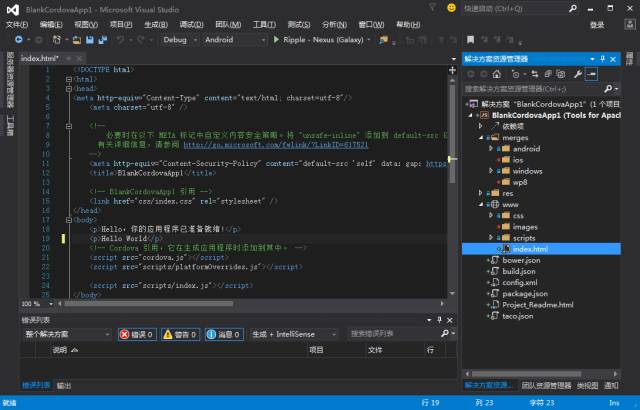The height and width of the screenshot is (410, 640).
Task: Collapse the comment block on line 7
Action: click(69, 126)
